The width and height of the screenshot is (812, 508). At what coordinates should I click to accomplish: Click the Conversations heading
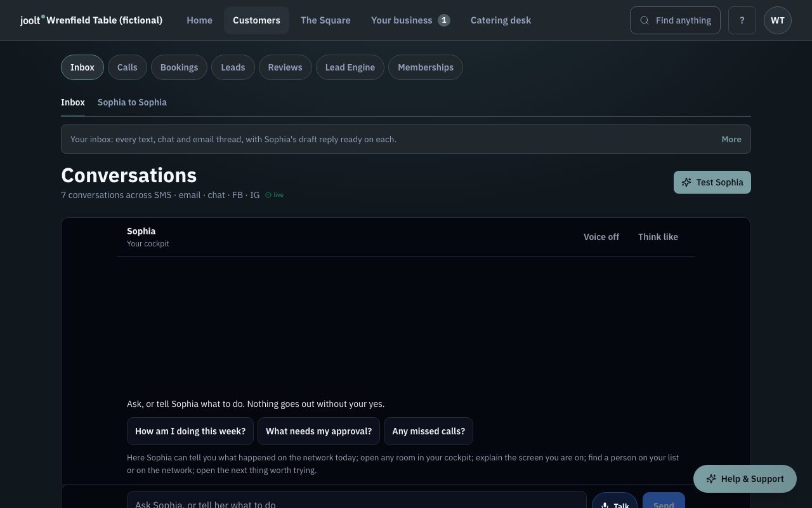(129, 175)
